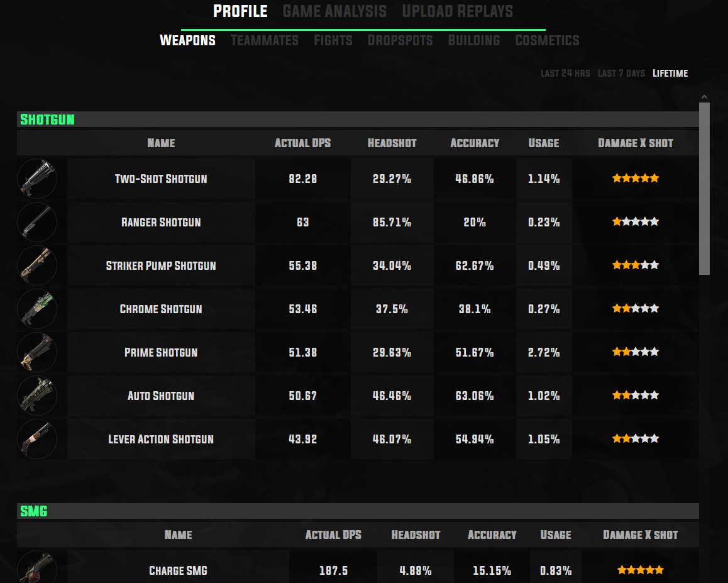Click SMG Accuracy column header
The width and height of the screenshot is (728, 583).
point(492,535)
